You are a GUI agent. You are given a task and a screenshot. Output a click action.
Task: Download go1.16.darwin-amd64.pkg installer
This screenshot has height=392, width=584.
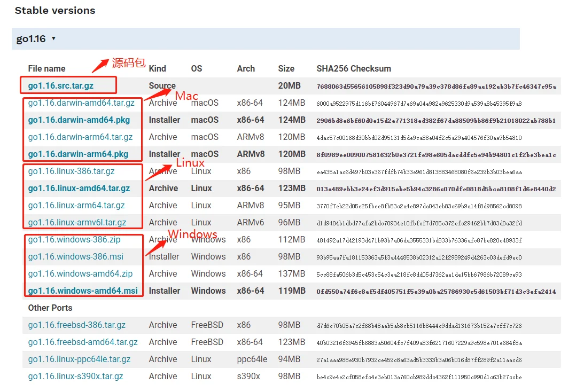click(x=79, y=120)
